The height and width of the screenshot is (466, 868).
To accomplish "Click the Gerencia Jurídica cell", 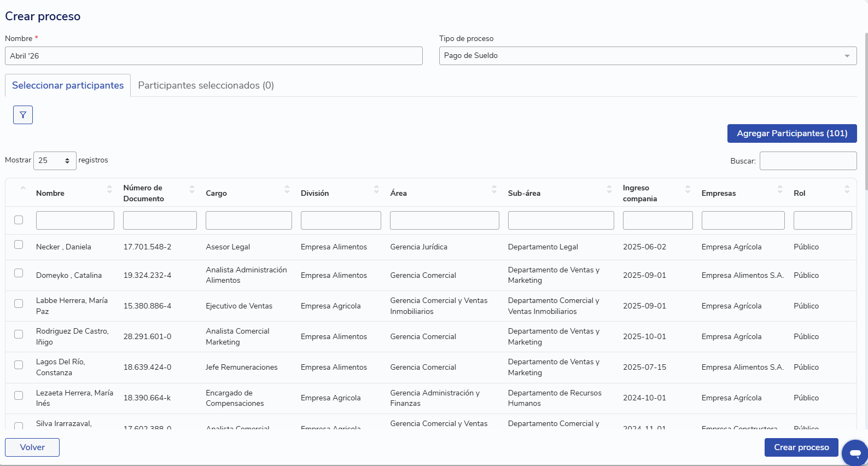I will click(x=418, y=247).
